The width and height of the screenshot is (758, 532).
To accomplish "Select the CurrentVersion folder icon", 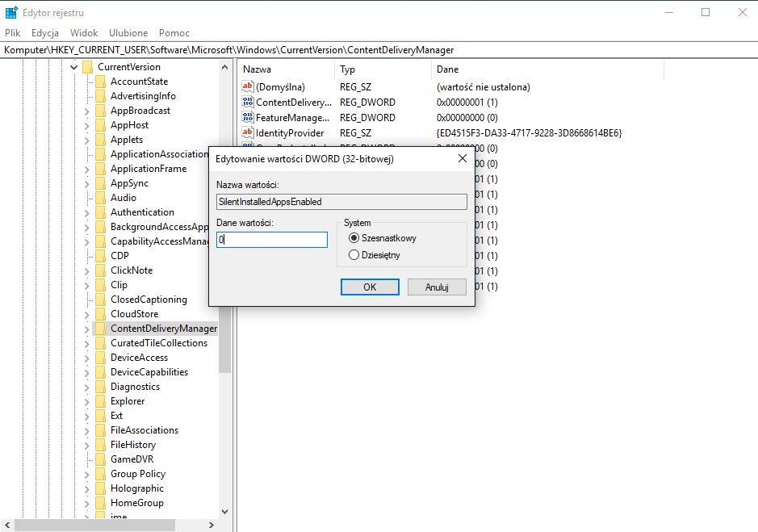I will pos(87,67).
